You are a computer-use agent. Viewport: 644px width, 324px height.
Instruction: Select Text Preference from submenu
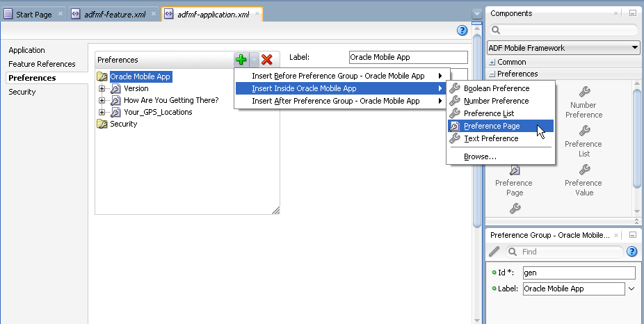point(501,138)
